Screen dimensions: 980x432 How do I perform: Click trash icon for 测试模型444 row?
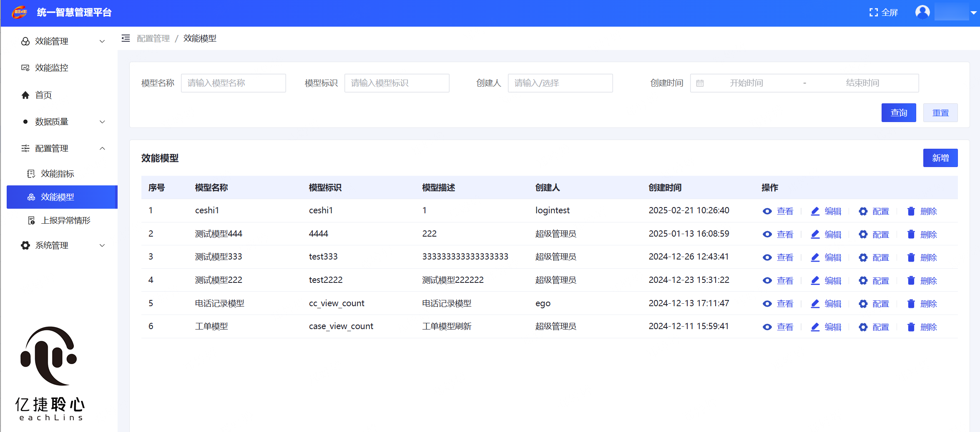point(911,234)
